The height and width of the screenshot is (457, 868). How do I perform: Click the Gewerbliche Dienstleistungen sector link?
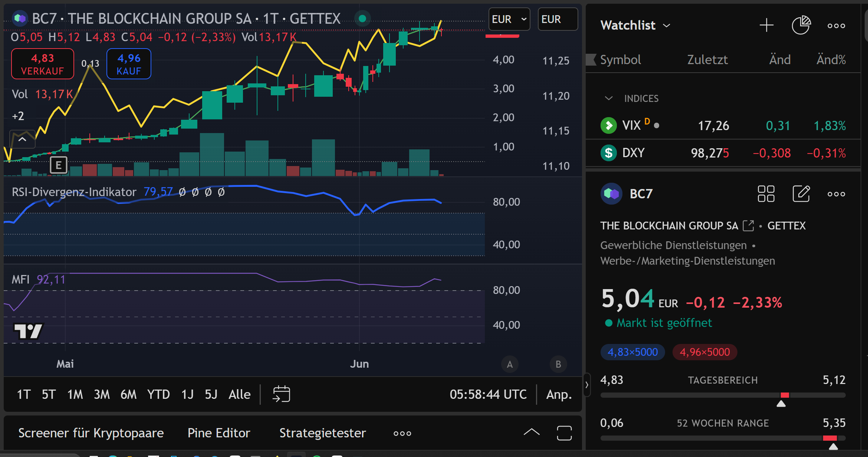click(x=673, y=245)
